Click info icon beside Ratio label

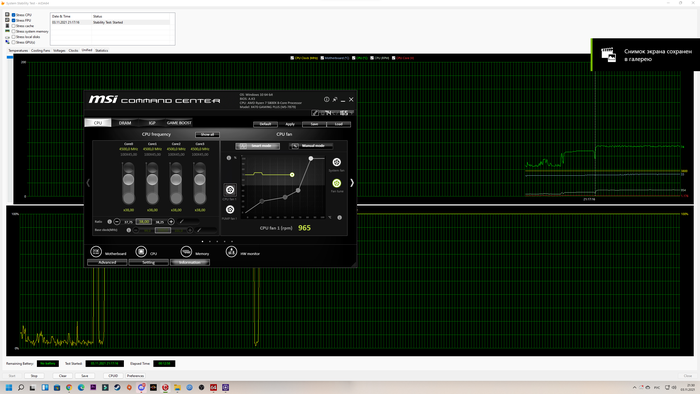point(109,221)
